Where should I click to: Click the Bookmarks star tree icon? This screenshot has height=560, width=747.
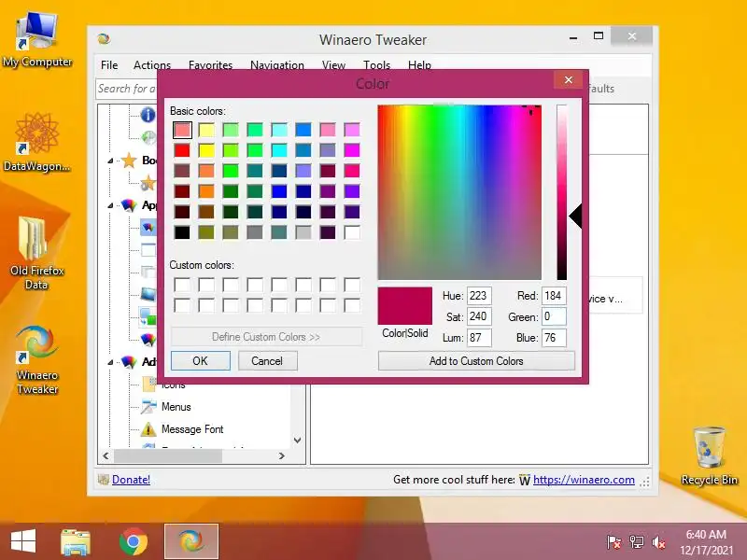pos(129,161)
